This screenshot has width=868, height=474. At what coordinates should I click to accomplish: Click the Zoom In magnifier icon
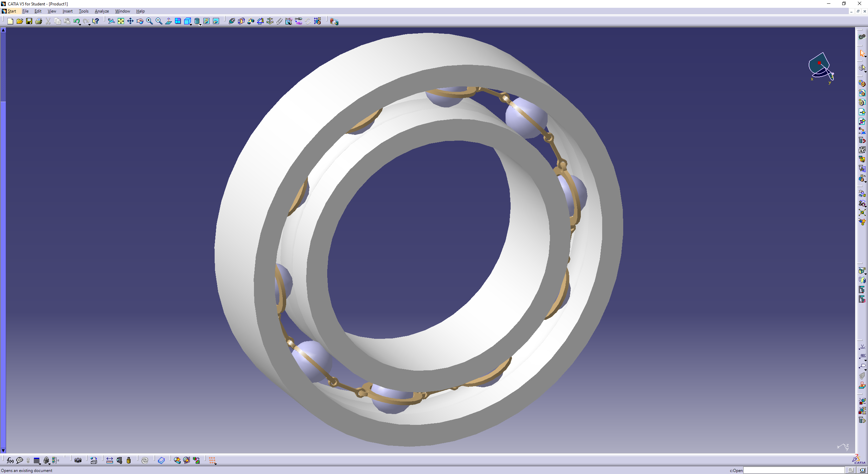(x=149, y=21)
